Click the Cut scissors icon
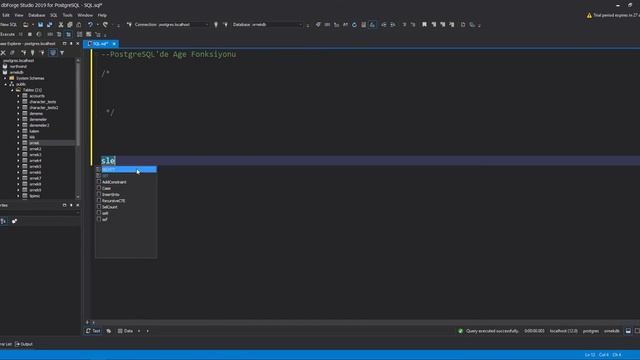Screen dimensions: 640x360 click(x=61, y=25)
